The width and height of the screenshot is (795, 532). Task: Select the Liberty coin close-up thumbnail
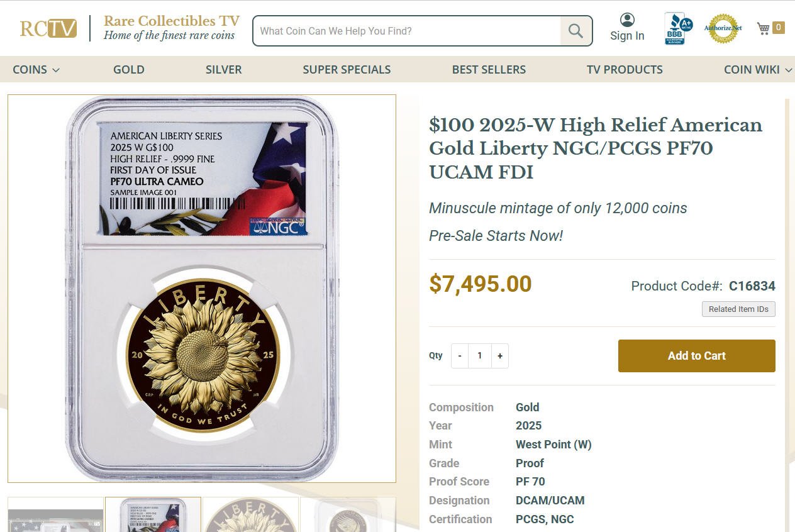(x=251, y=514)
